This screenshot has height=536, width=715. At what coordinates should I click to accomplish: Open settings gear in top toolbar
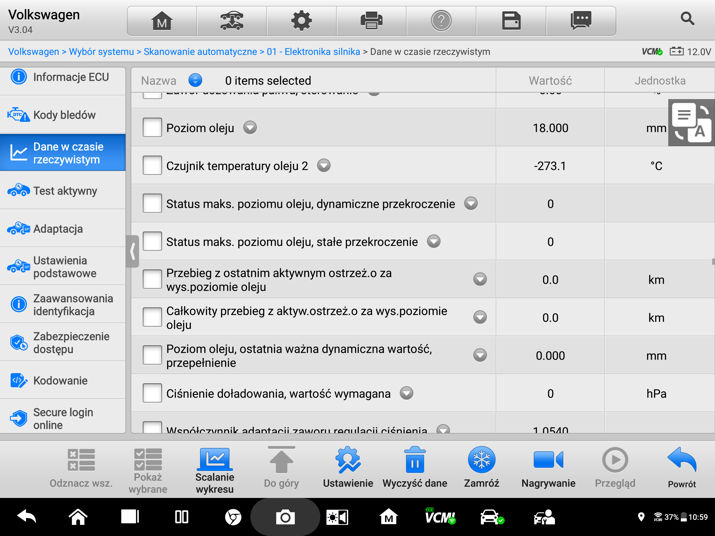coord(301,21)
